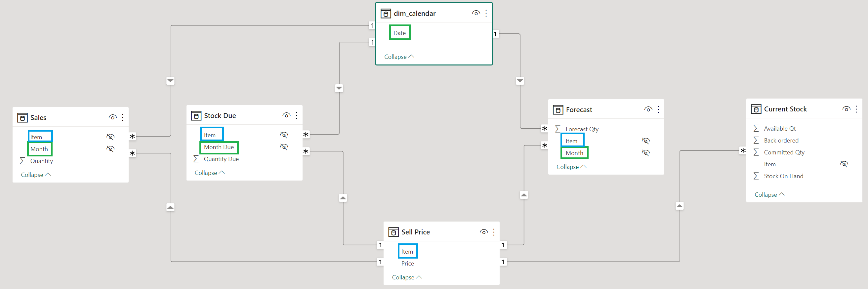Collapse the Sell Price table card

[407, 277]
